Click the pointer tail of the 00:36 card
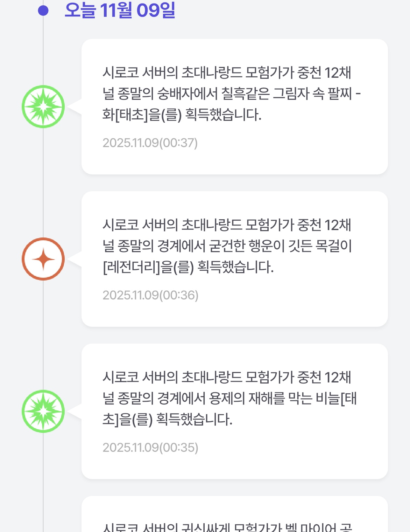Screen dimensions: 410x532 [75, 259]
